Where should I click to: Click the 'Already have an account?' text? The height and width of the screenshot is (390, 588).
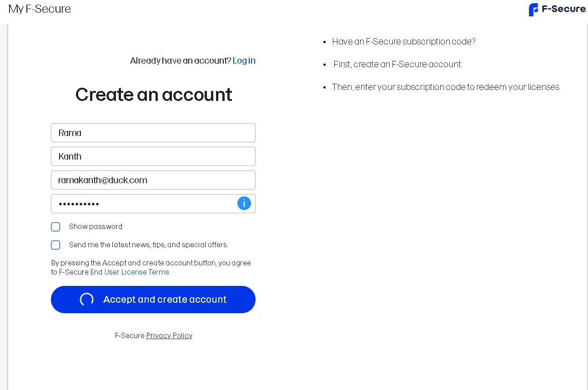coord(181,61)
